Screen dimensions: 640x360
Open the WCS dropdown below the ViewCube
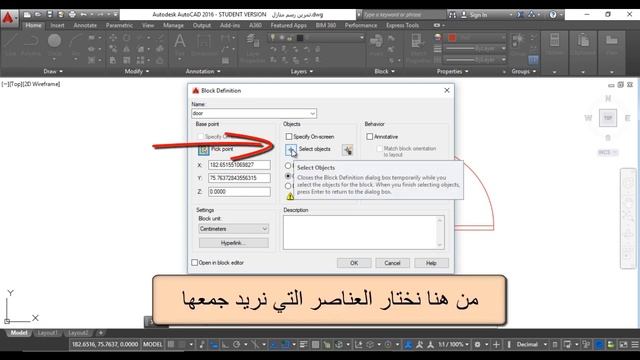click(608, 152)
